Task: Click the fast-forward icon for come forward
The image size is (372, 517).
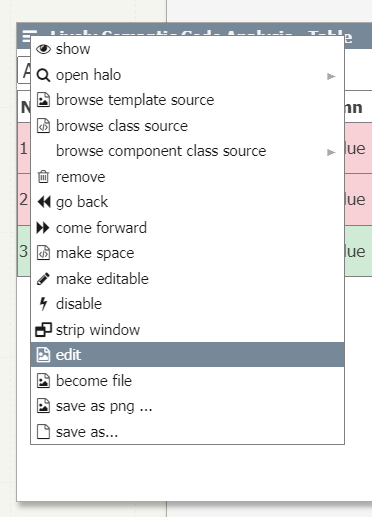Action: (x=43, y=228)
